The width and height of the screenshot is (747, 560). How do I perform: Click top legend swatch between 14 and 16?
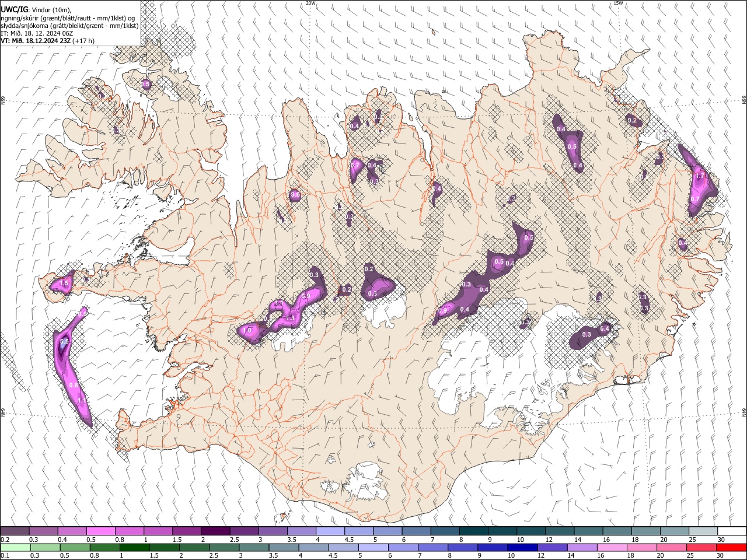tap(588, 531)
